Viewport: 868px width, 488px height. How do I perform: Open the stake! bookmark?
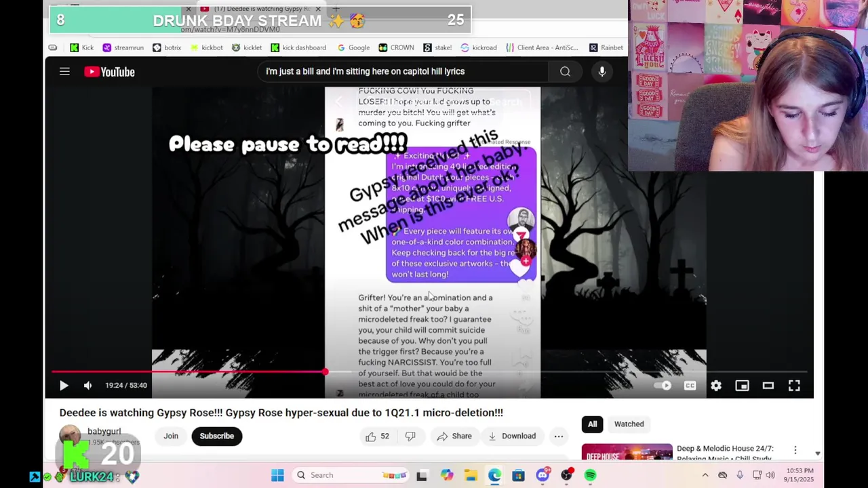click(x=437, y=47)
